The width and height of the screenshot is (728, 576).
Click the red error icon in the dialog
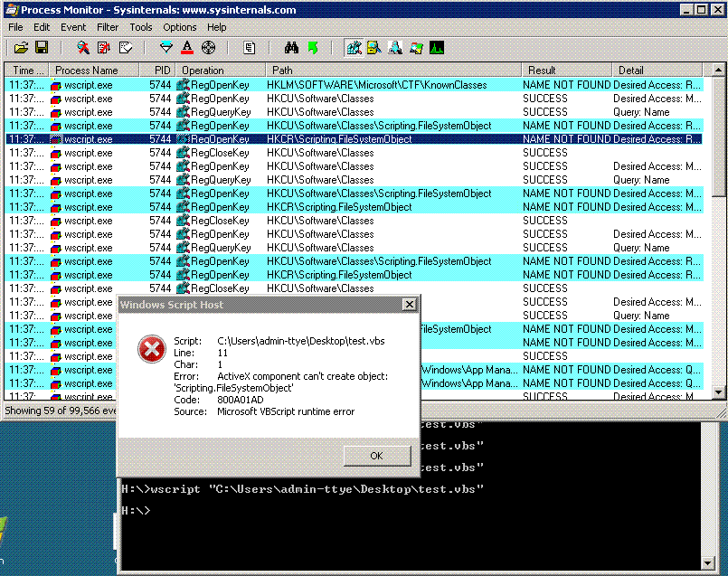(152, 349)
